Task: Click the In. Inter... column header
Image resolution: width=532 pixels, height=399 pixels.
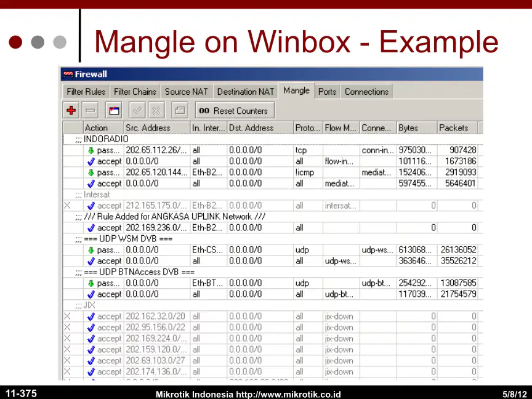Action: [208, 128]
